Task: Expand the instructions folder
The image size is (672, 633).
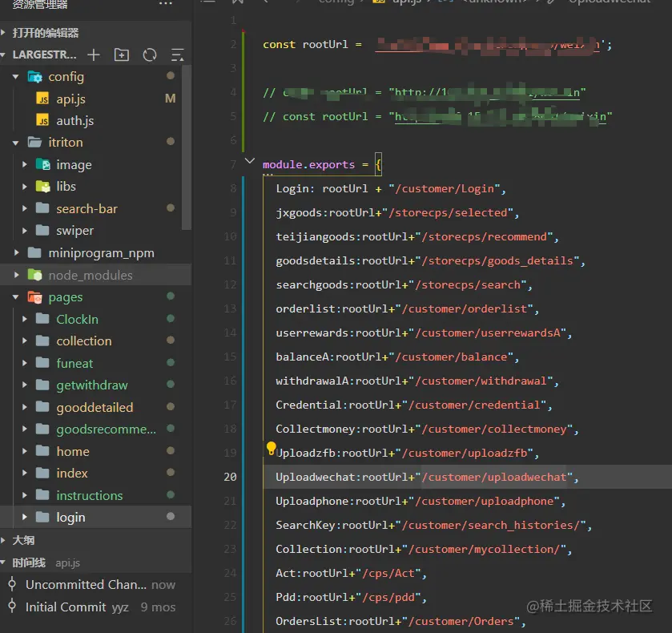Action: (x=24, y=495)
